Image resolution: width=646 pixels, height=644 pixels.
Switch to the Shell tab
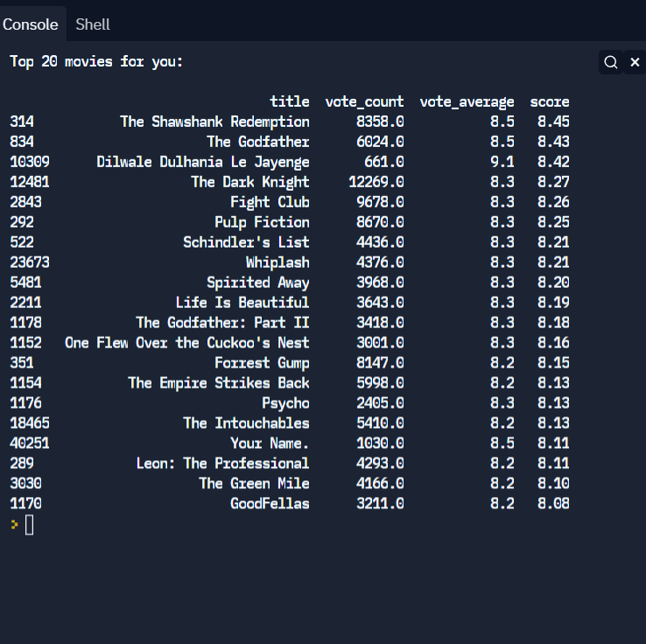(x=93, y=24)
